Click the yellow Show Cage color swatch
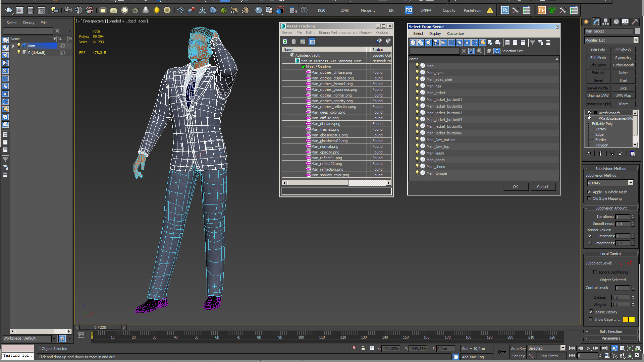 632,319
